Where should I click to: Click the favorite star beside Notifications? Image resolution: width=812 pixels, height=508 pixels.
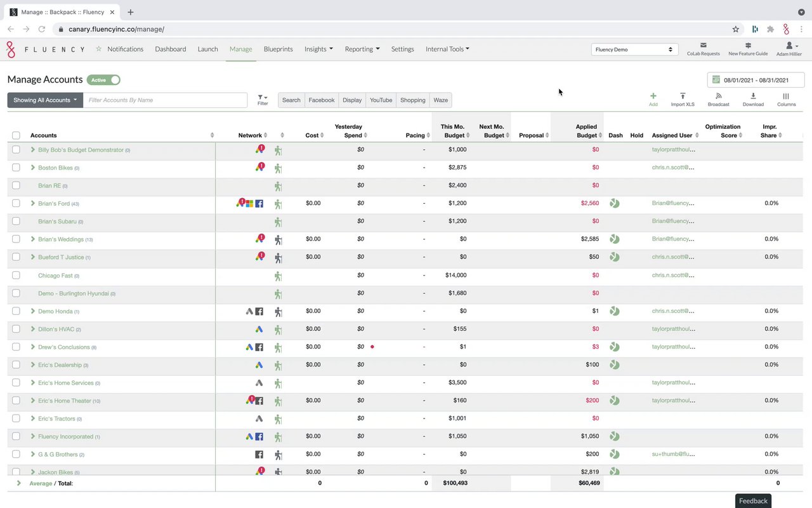(99, 49)
